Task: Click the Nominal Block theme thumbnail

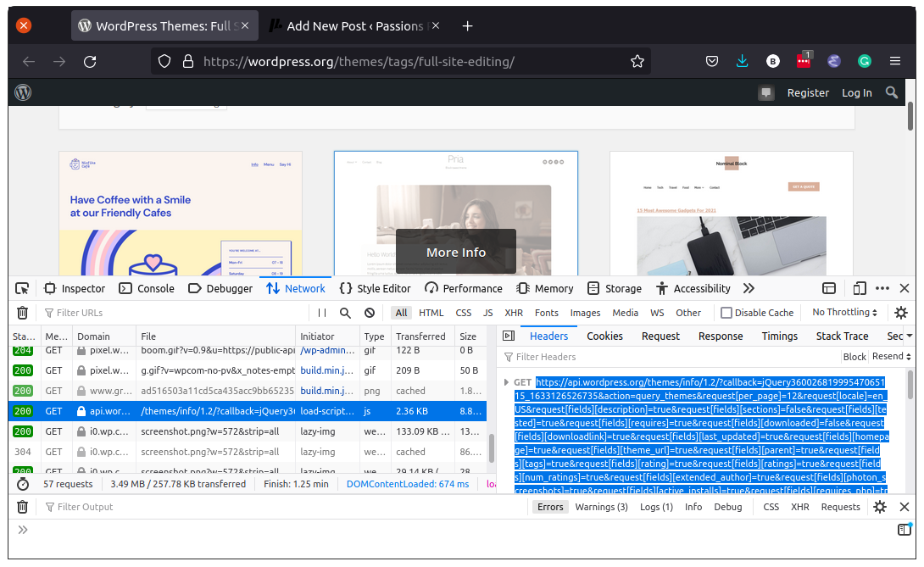Action: click(x=732, y=214)
